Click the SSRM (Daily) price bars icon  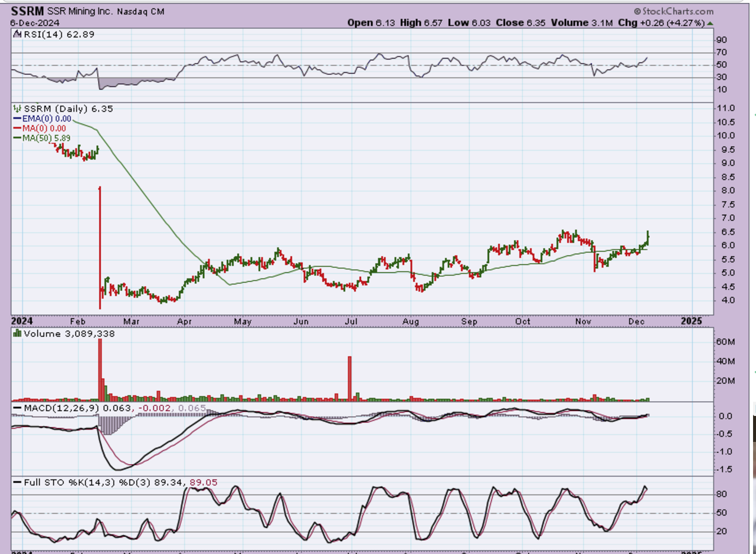click(17, 109)
